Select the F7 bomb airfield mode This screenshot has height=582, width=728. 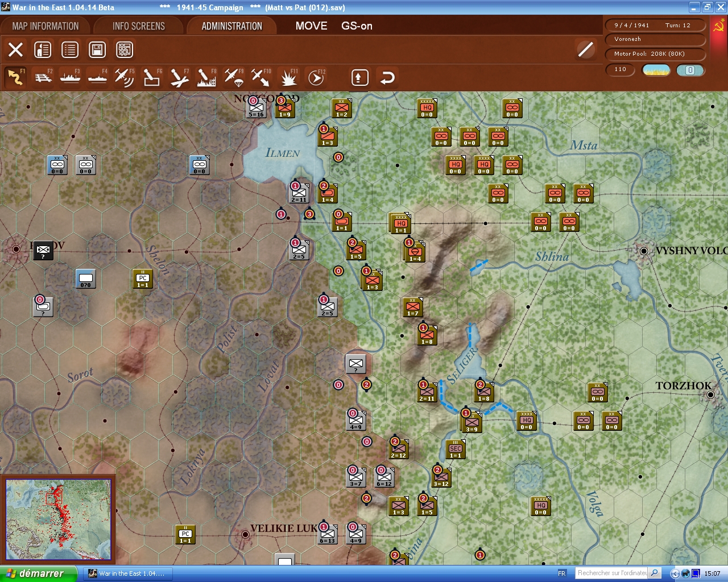(179, 77)
